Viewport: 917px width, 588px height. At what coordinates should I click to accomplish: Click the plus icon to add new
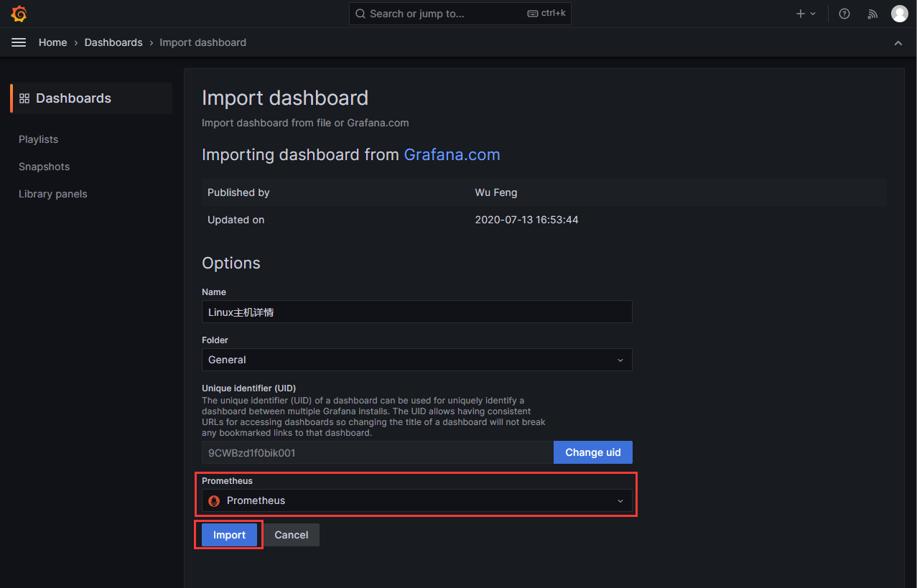click(801, 14)
